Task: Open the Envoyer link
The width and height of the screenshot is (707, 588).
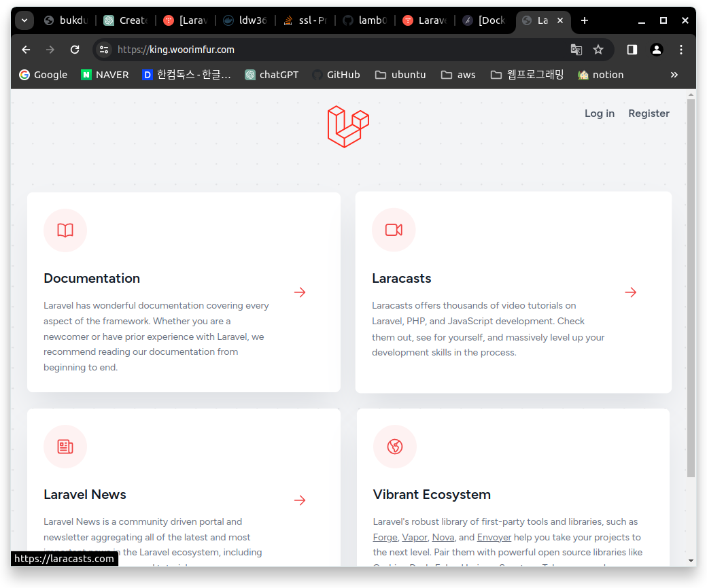Action: (x=494, y=538)
